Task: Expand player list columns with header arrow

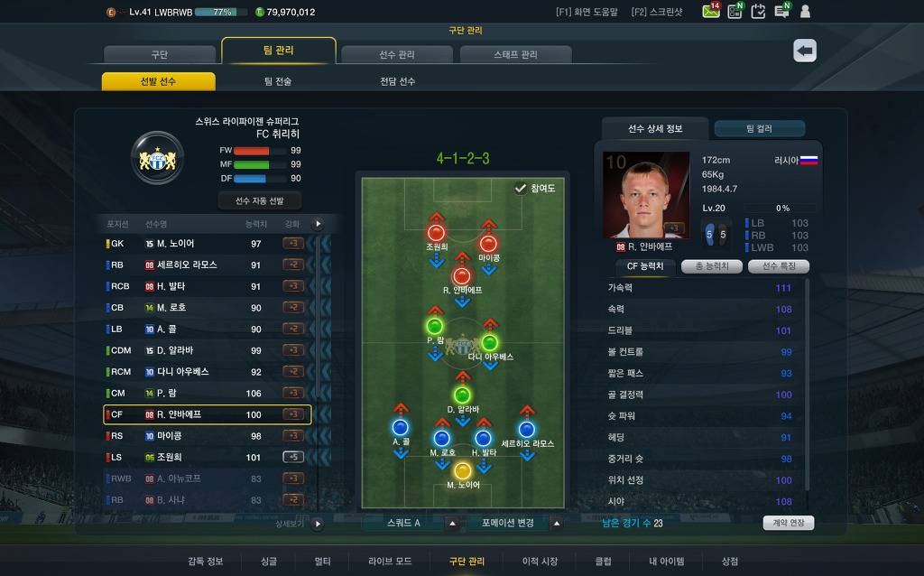Action: point(319,224)
